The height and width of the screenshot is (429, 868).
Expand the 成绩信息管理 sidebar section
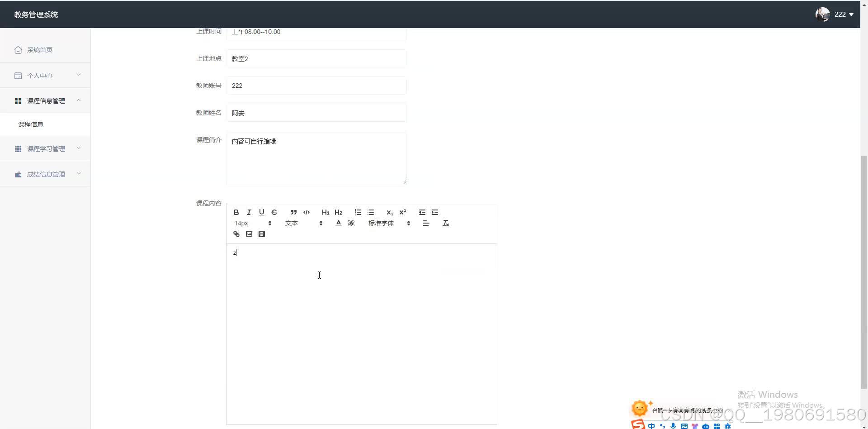coord(45,174)
